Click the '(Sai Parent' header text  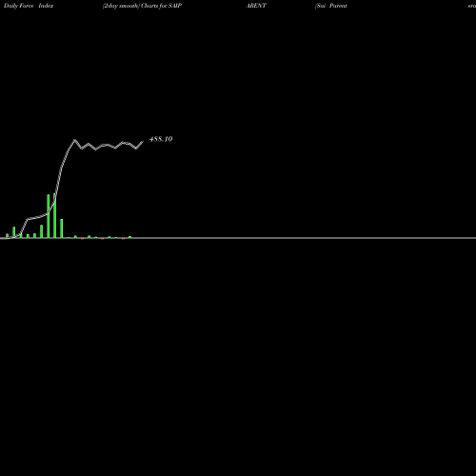331,6
